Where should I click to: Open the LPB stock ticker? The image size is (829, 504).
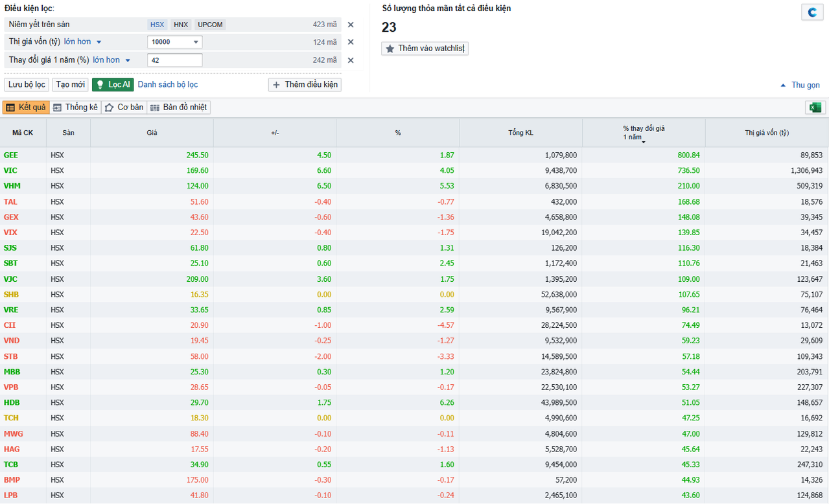tap(11, 496)
